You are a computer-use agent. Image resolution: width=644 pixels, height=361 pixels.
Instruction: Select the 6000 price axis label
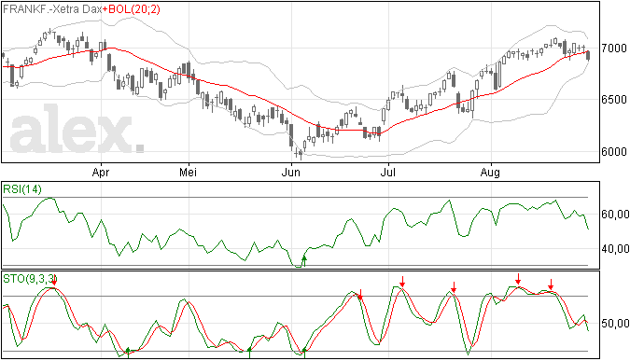tap(614, 152)
